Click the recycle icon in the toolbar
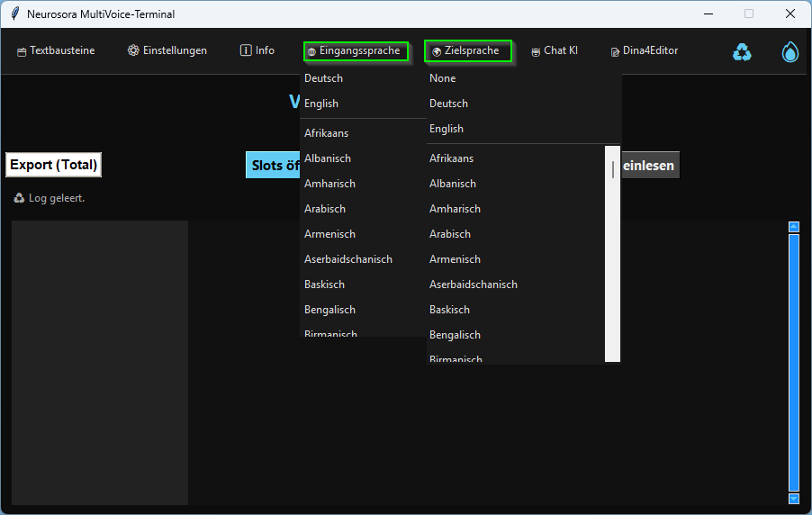Viewport: 812px width, 515px height. (x=742, y=52)
